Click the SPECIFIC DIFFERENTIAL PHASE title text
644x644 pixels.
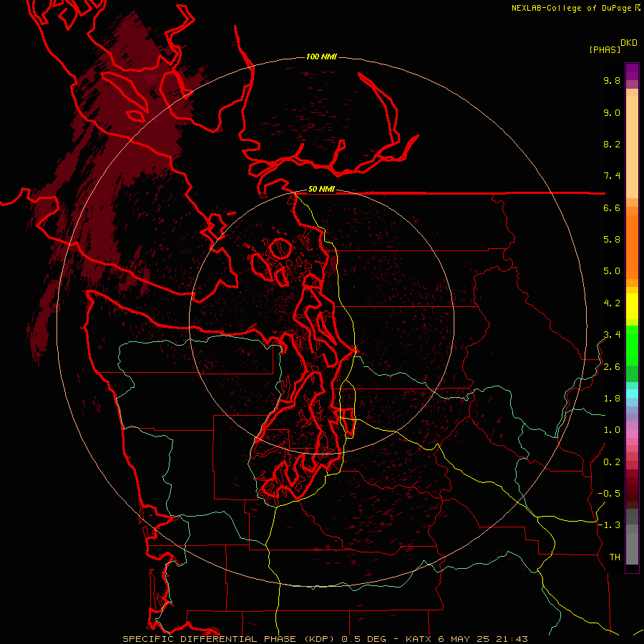209,639
